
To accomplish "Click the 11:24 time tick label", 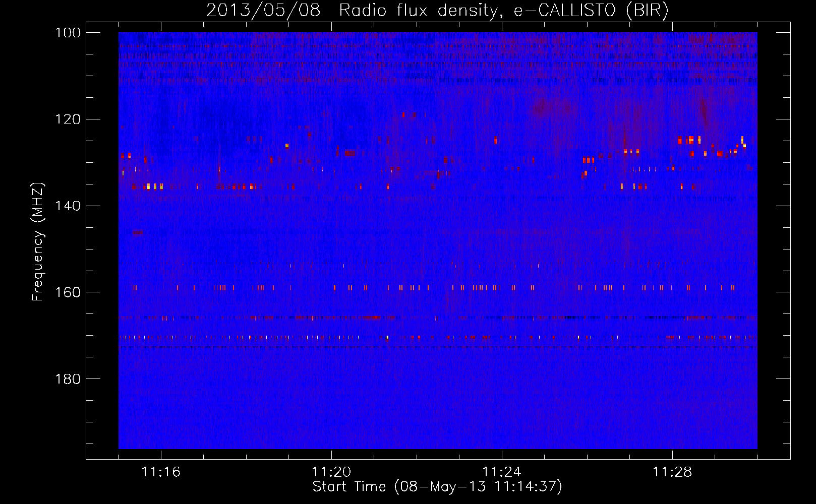I will [502, 472].
